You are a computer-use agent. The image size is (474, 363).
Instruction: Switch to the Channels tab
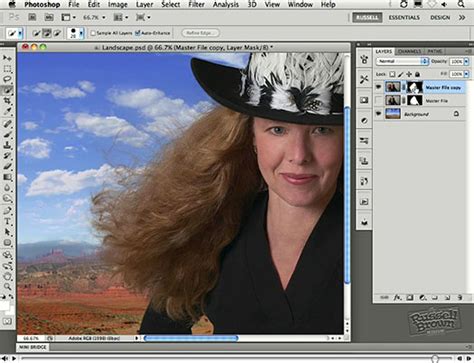(409, 51)
